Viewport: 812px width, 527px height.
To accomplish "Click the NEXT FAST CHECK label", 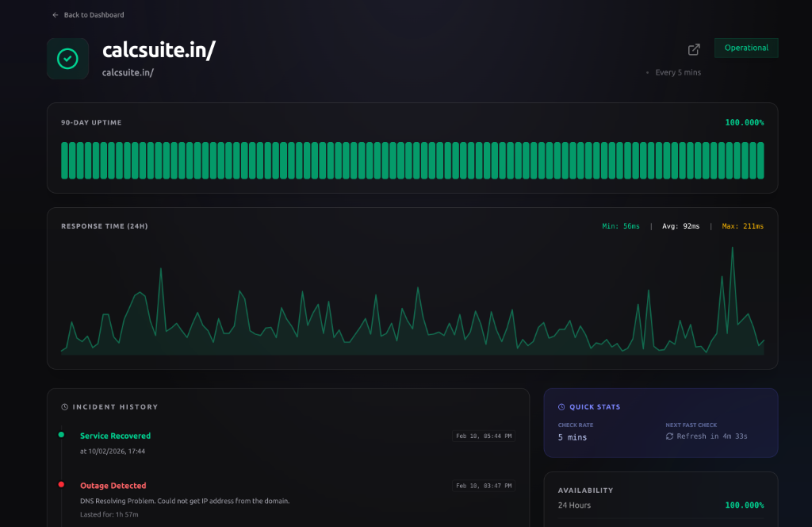I will (691, 425).
